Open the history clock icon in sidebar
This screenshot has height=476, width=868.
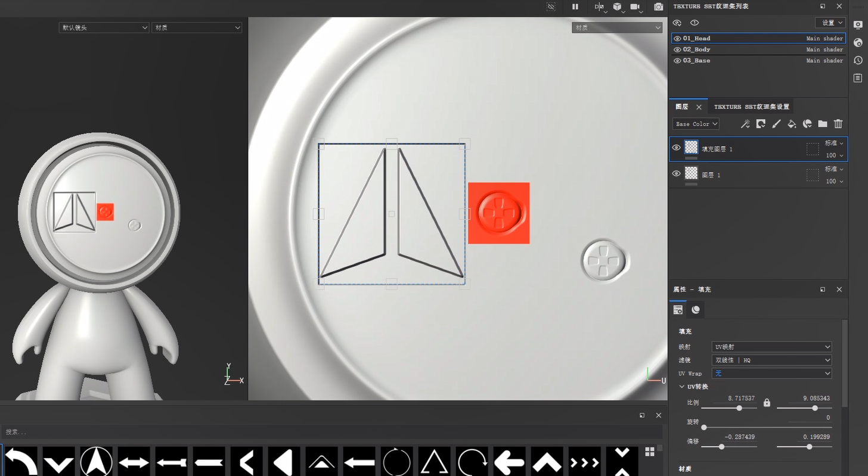coord(858,60)
